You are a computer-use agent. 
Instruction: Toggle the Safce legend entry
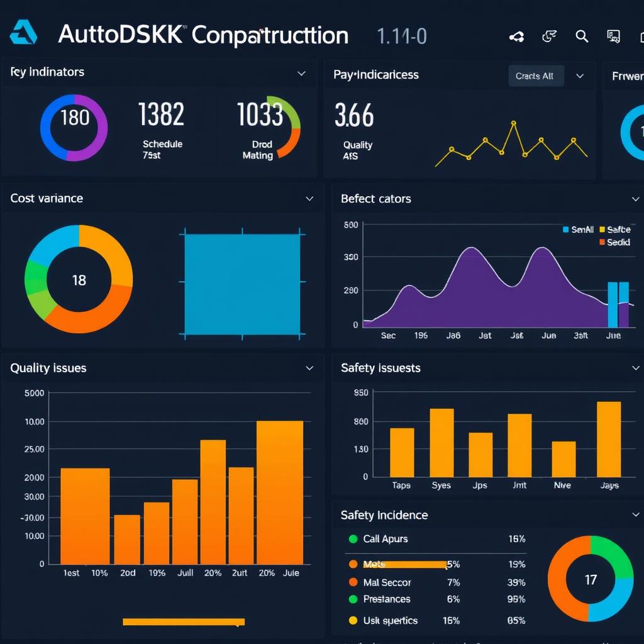615,230
